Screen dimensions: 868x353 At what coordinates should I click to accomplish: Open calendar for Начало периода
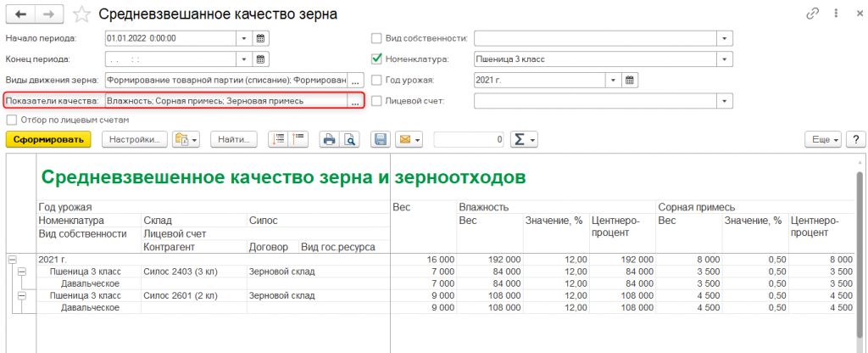[262, 38]
